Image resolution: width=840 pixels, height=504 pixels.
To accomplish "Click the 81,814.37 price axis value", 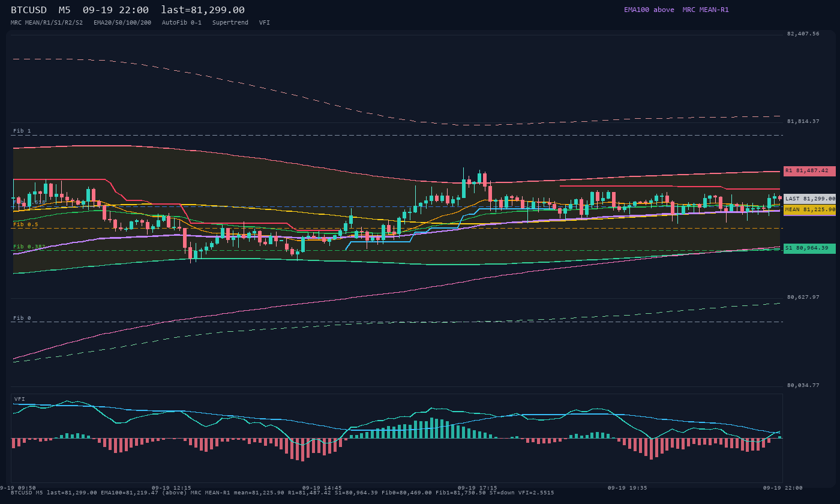I will tap(803, 121).
